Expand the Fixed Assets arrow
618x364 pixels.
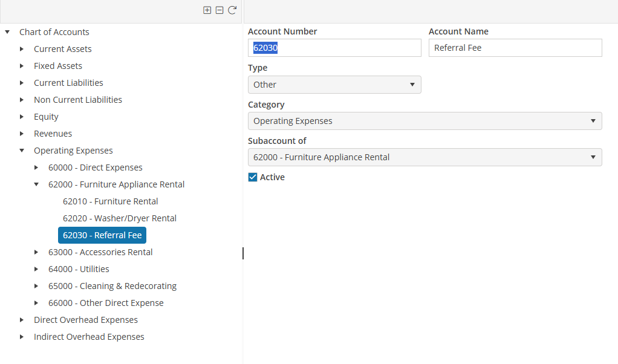22,66
